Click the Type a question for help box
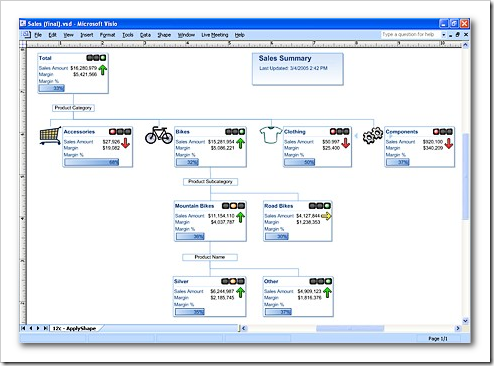 411,34
